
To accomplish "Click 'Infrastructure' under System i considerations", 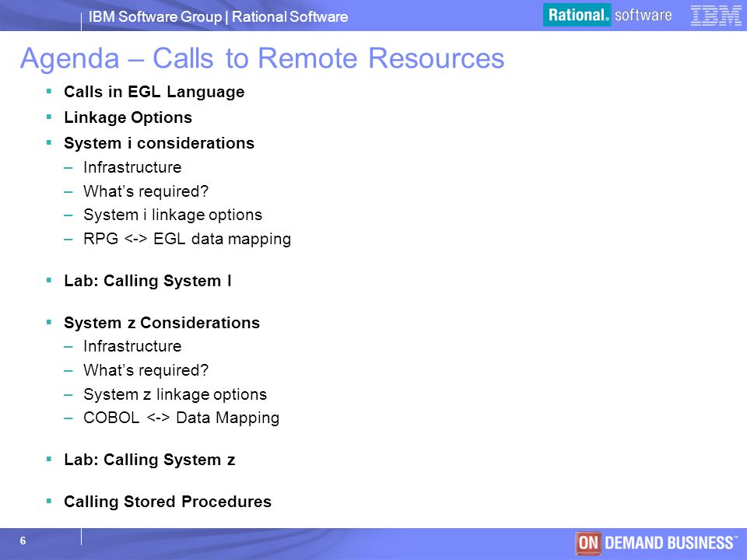I will point(132,167).
